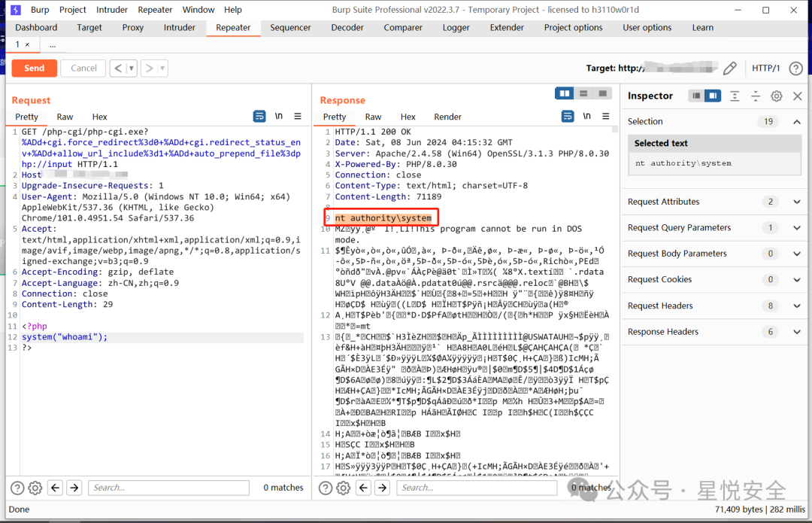The width and height of the screenshot is (812, 523).
Task: Open request search help icon
Action: click(17, 488)
